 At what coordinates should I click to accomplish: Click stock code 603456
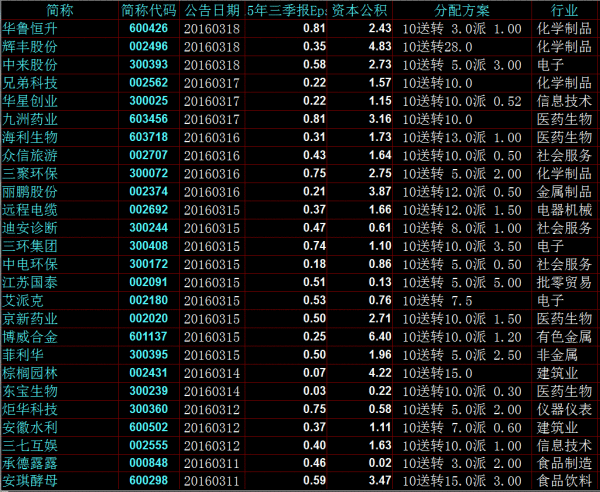tap(148, 119)
